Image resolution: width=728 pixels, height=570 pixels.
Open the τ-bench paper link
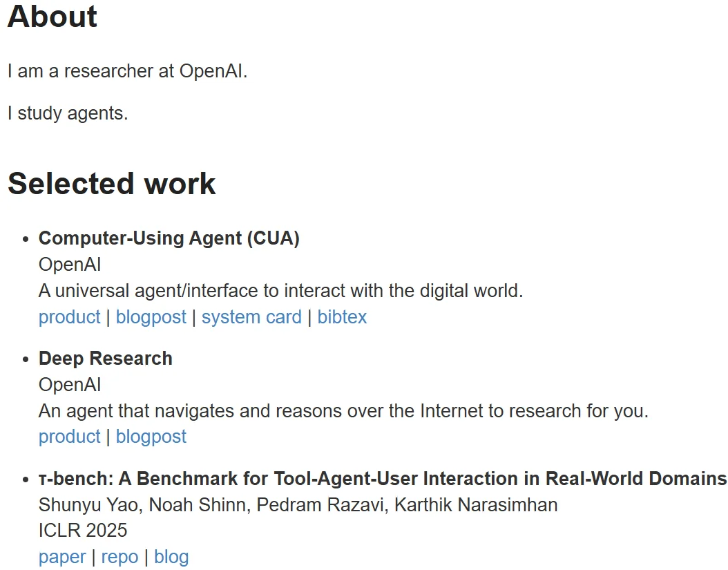pos(62,557)
